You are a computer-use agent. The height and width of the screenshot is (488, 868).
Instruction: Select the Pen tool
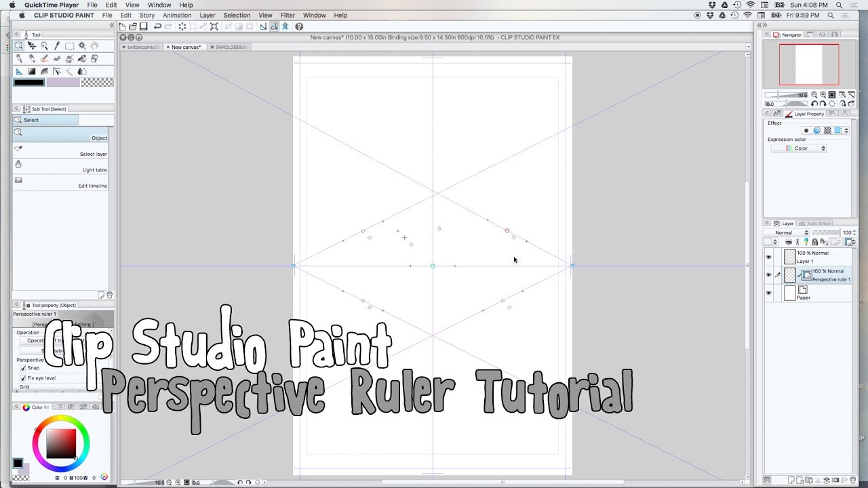pos(18,58)
